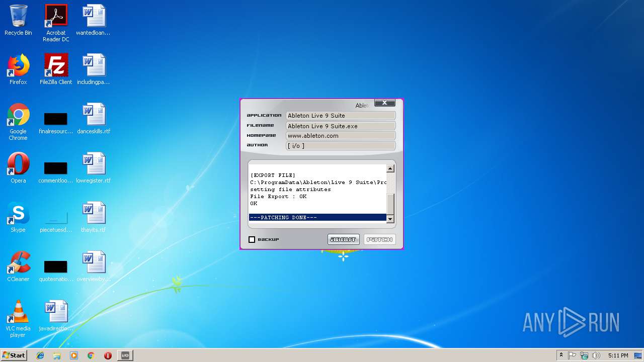Click the Homepage field www.ableton.com
Image resolution: width=644 pixels, height=362 pixels.
click(x=341, y=136)
